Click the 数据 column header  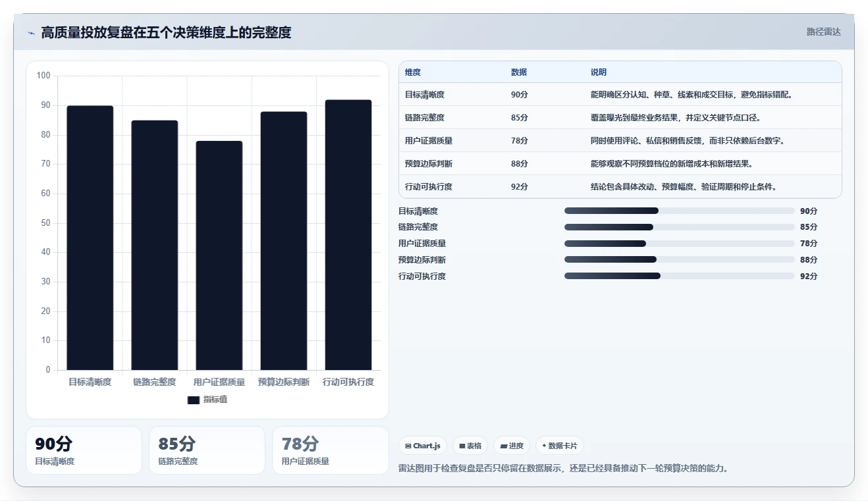(519, 72)
